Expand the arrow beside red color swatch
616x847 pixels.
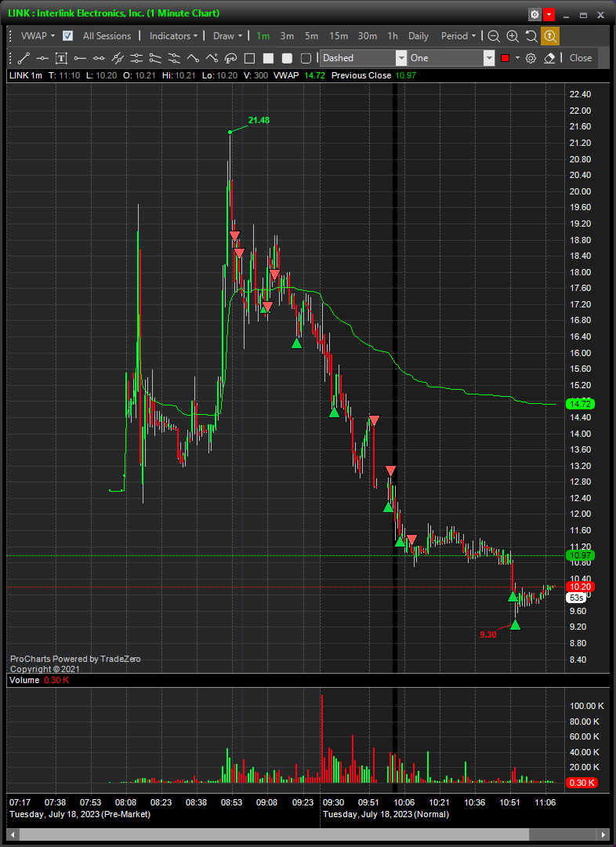pyautogui.click(x=518, y=58)
